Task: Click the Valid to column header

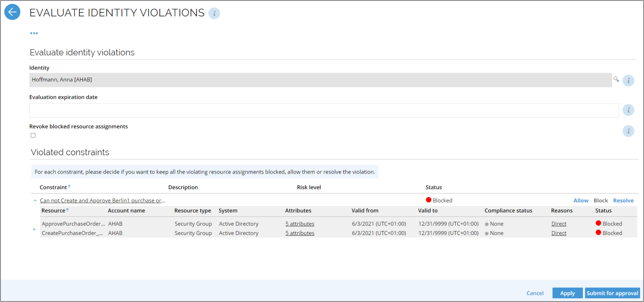Action: click(x=428, y=211)
